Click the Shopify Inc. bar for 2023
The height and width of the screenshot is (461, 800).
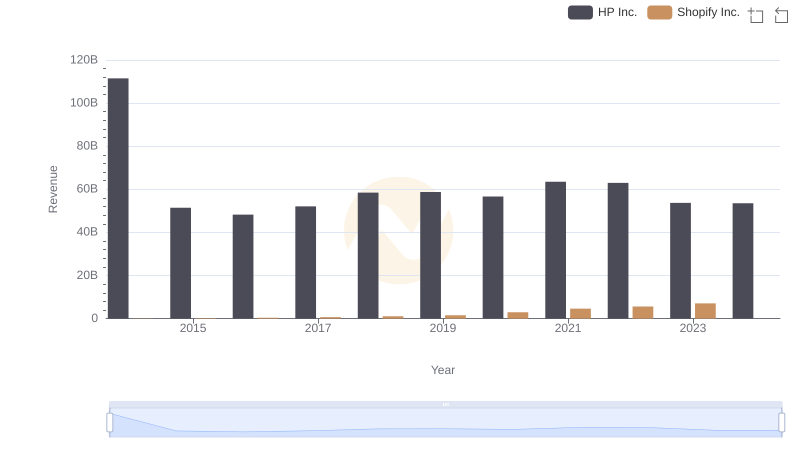point(706,311)
